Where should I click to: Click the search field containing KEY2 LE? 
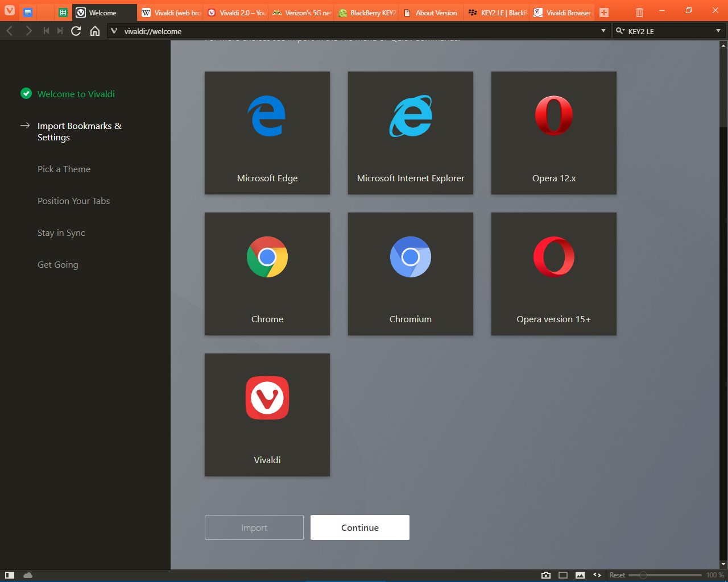pos(670,31)
